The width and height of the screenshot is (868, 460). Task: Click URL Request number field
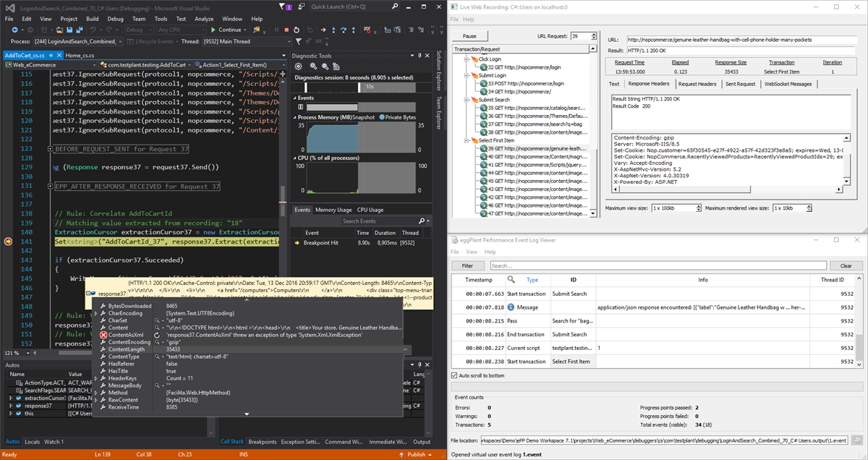click(579, 35)
